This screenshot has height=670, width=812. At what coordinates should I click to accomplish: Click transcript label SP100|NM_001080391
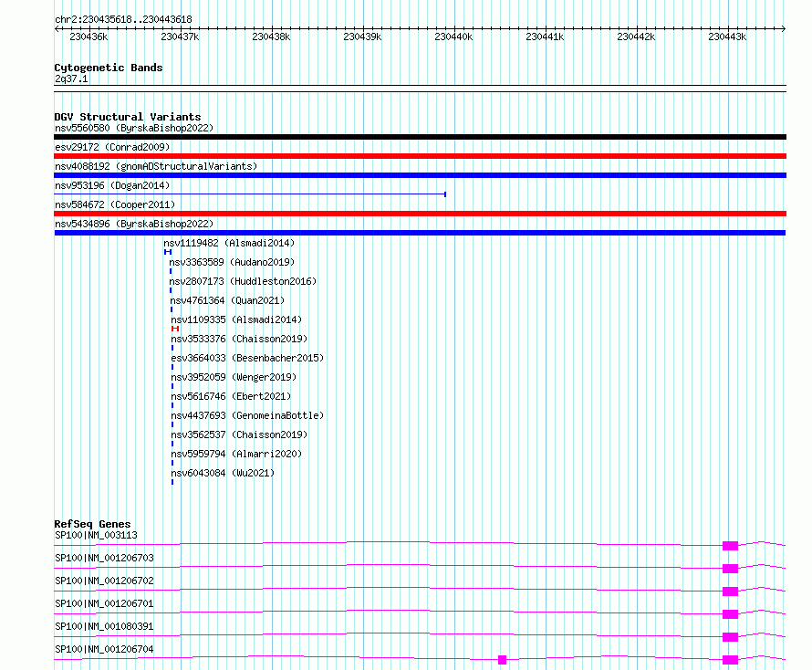(104, 626)
